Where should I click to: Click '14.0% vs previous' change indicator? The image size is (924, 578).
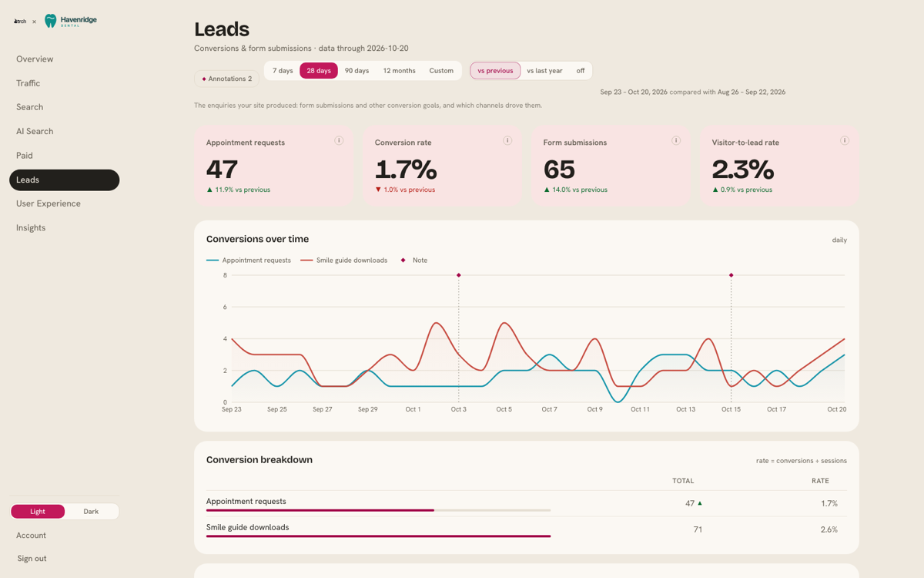tap(575, 190)
